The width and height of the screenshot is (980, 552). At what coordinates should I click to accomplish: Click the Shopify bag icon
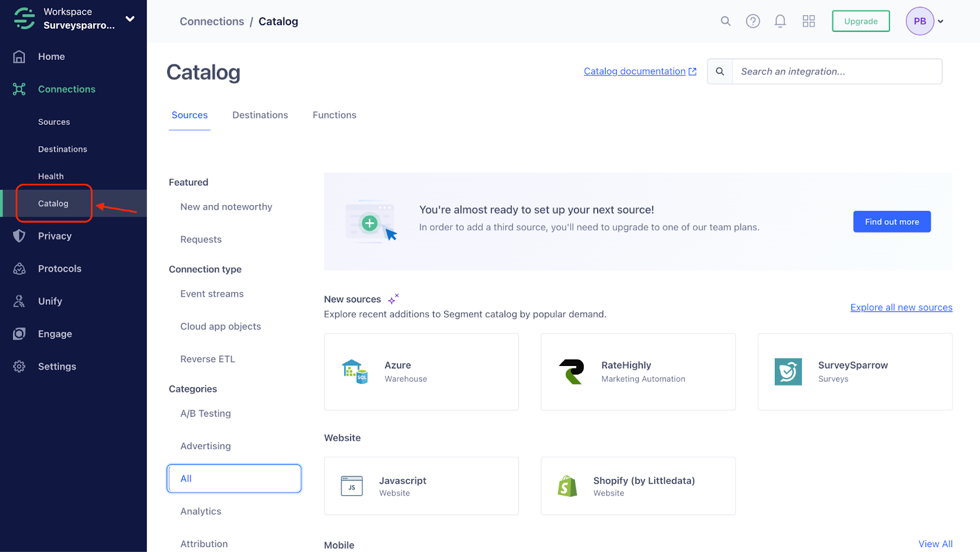(x=567, y=487)
